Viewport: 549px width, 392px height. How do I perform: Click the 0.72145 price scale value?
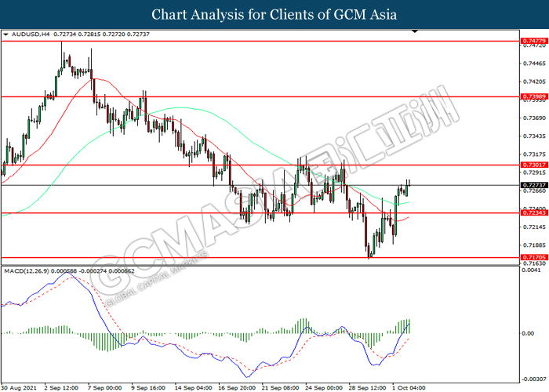(534, 227)
